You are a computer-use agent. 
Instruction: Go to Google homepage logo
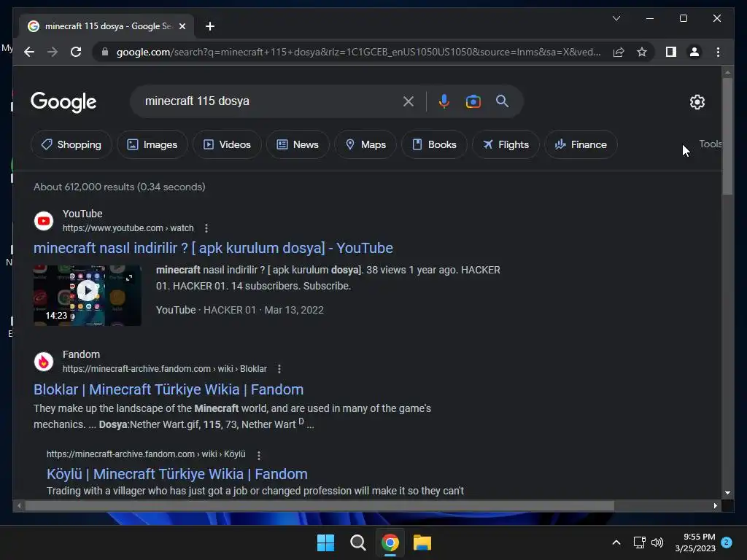pos(63,101)
